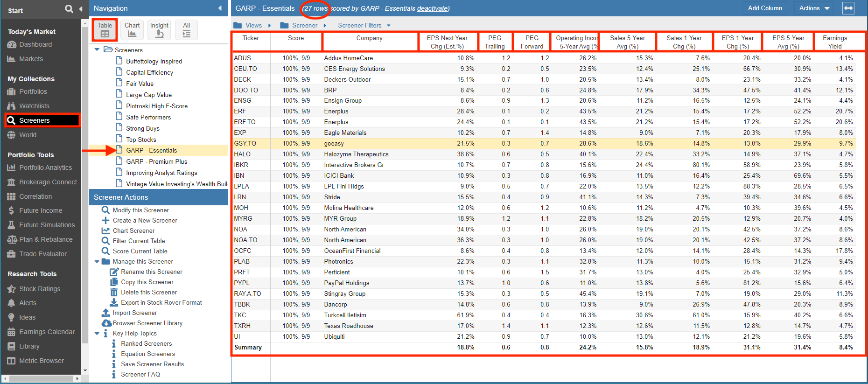The image size is (868, 384).
Task: Click Copy this Screener
Action: (x=147, y=282)
